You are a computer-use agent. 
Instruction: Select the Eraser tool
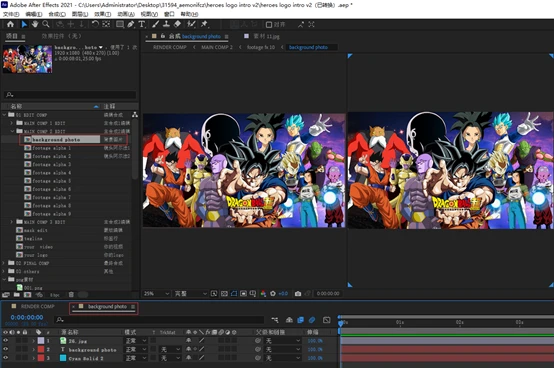(x=177, y=24)
